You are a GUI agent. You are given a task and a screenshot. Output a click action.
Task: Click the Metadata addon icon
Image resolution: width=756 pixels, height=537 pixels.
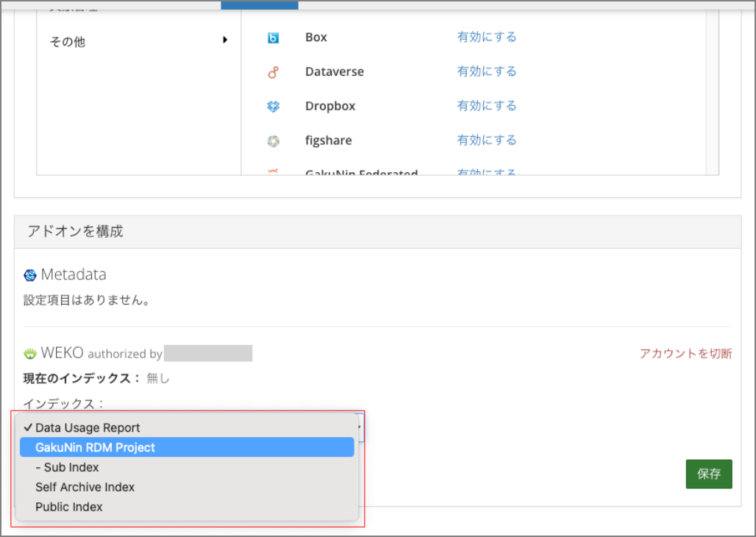pos(30,275)
